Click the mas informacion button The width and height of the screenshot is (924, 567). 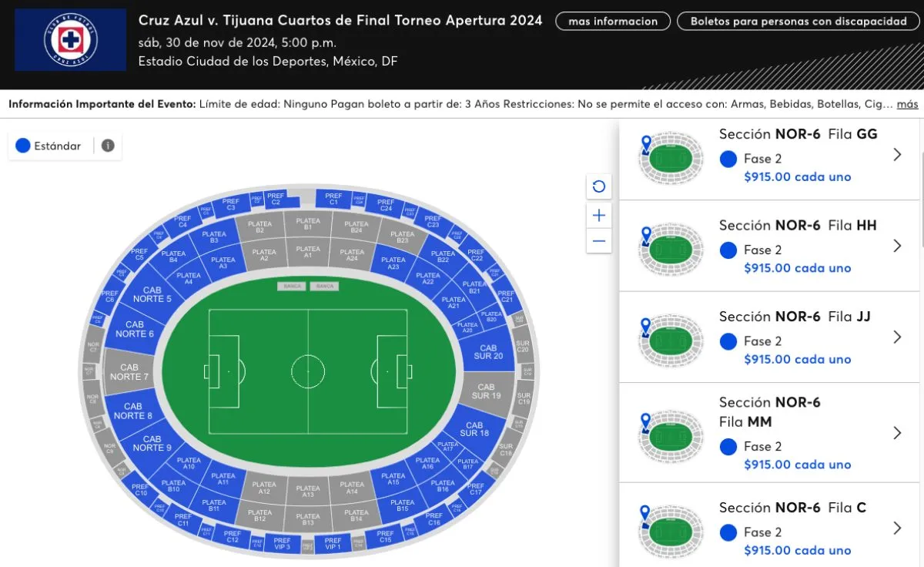[612, 21]
